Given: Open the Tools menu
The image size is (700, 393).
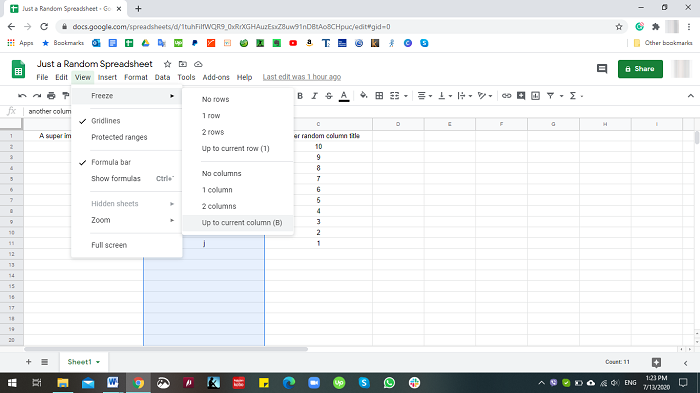Looking at the screenshot, I should [x=186, y=77].
